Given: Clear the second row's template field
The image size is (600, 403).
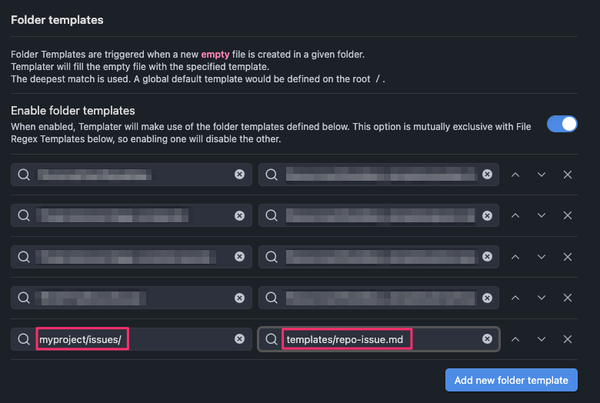Looking at the screenshot, I should pos(487,216).
